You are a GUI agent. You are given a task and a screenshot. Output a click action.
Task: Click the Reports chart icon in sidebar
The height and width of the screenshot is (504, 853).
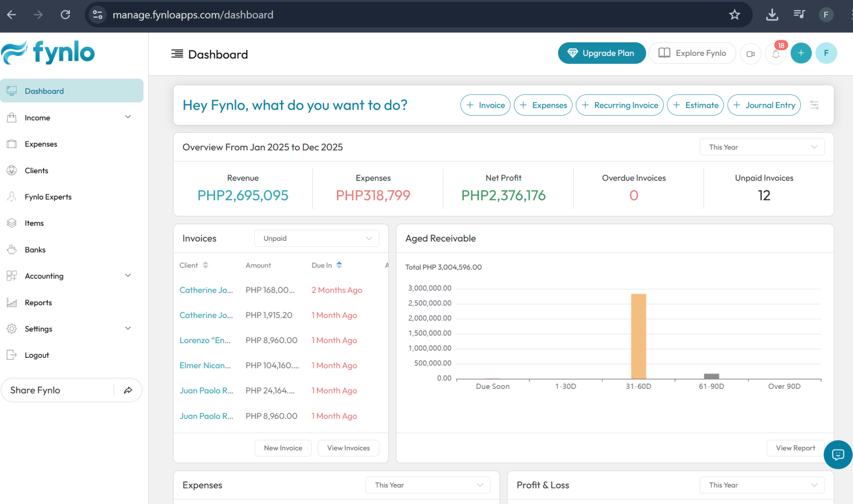coord(12,303)
